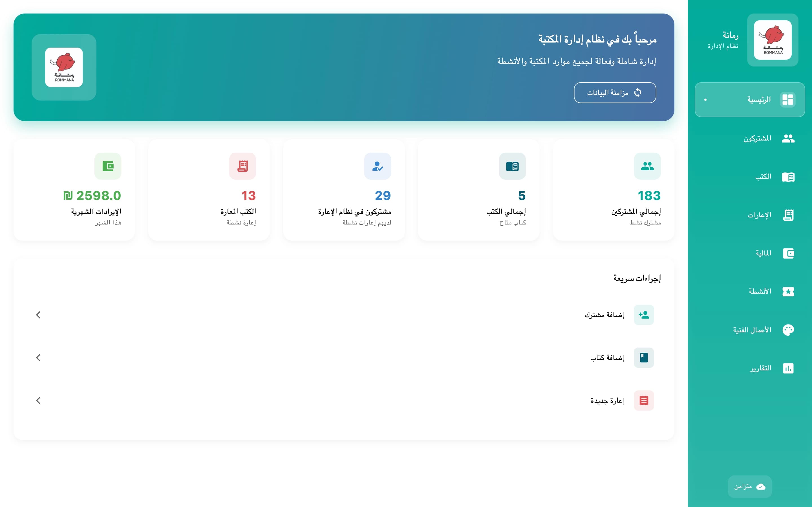Expand the إضافة كتاب quick action chevron
The height and width of the screenshot is (507, 812).
[39, 357]
